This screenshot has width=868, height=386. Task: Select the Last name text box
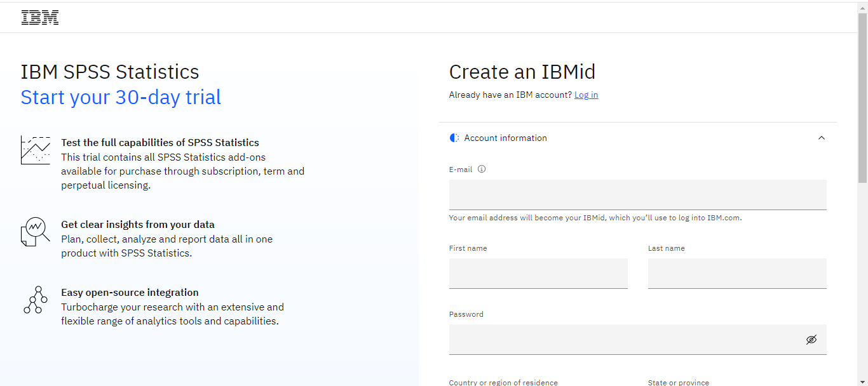(x=736, y=274)
